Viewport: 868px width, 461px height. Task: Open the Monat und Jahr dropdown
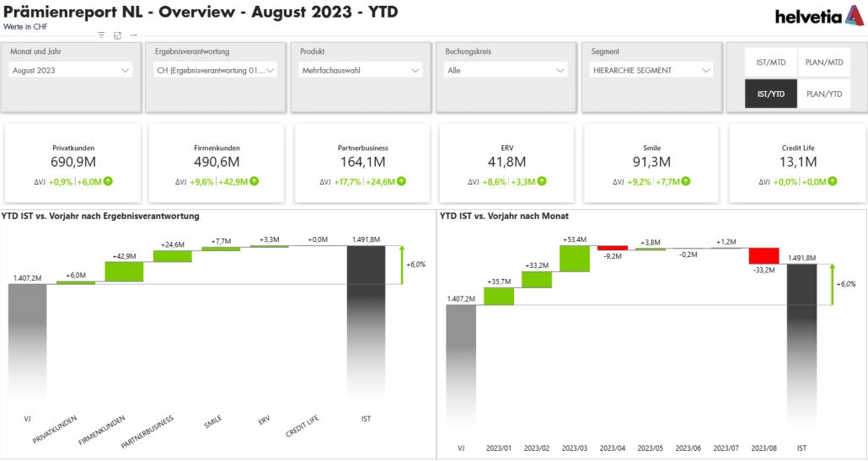tap(71, 71)
